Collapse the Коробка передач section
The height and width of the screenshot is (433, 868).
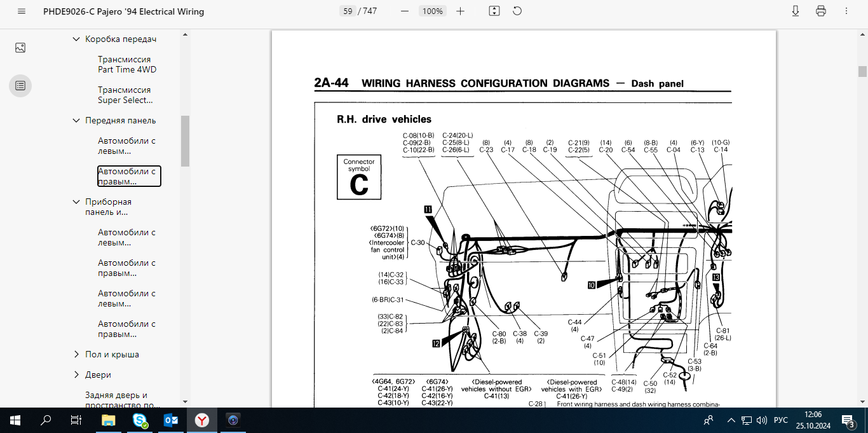tap(76, 39)
